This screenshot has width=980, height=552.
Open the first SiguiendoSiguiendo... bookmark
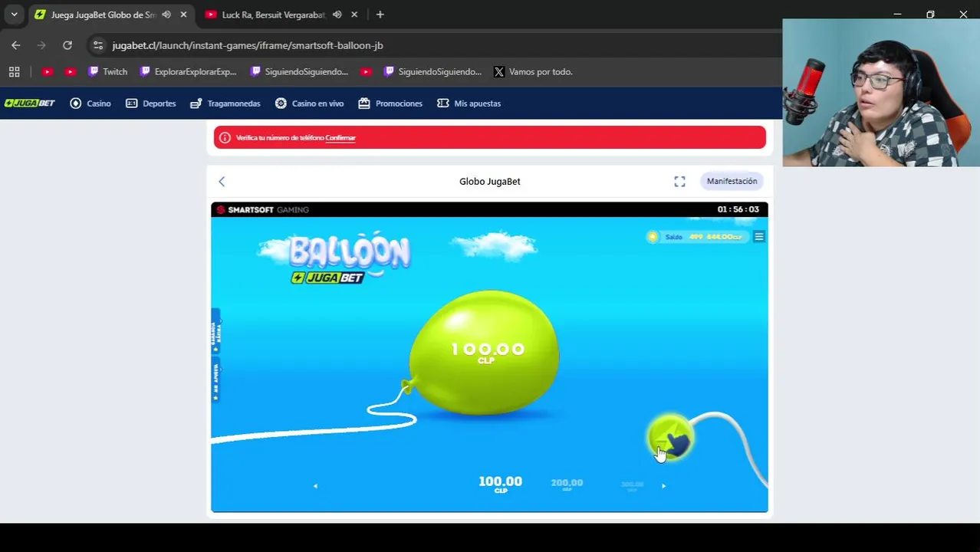299,72
